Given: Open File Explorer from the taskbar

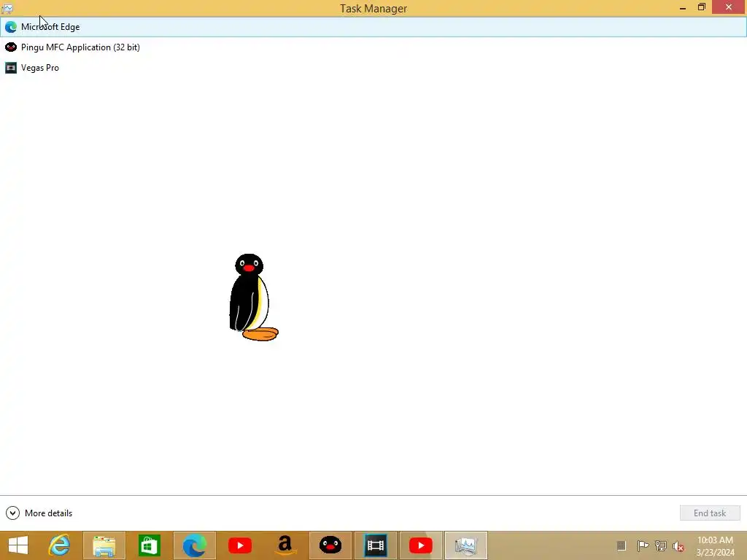Looking at the screenshot, I should (104, 545).
